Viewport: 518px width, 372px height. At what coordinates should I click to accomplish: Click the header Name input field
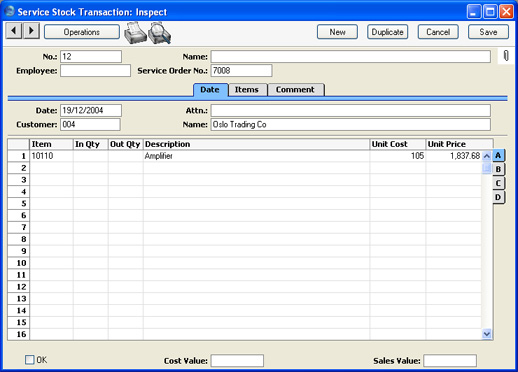coord(351,56)
